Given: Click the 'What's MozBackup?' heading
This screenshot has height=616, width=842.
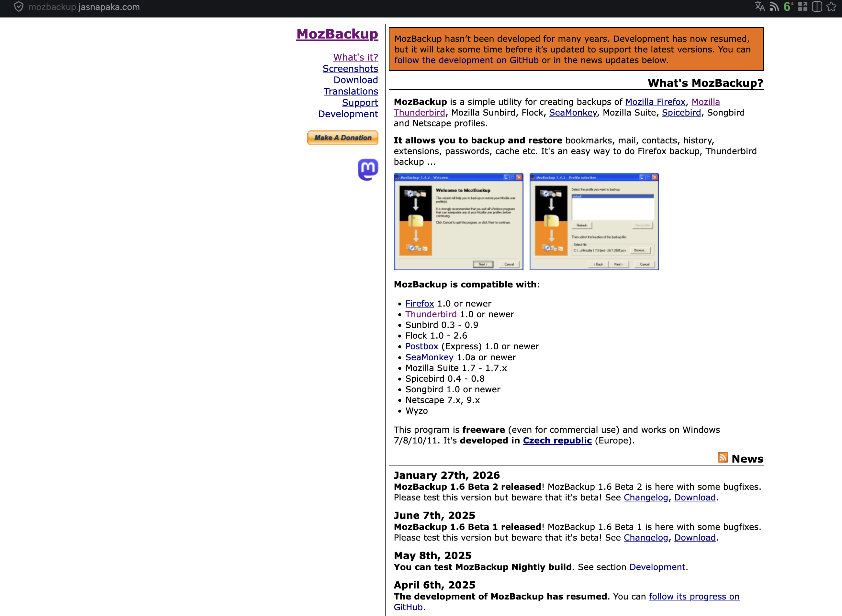Looking at the screenshot, I should (705, 83).
